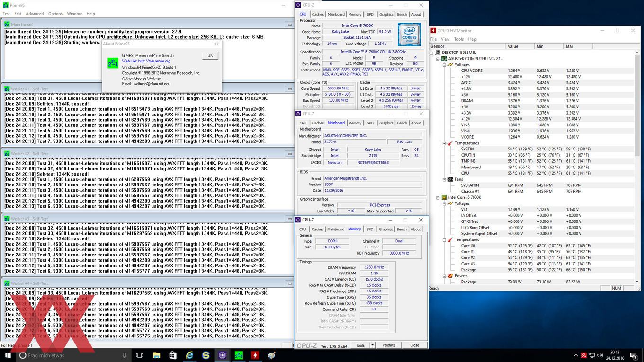Click the Temperatures icon under Intel Core i5 7600K
The height and width of the screenshot is (362, 644).
coord(450,240)
